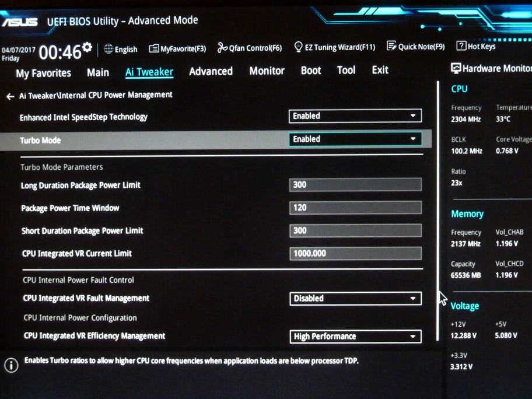Click the CPU Internal Power Configuration heading
Image resolution: width=532 pixels, height=399 pixels.
[80, 317]
